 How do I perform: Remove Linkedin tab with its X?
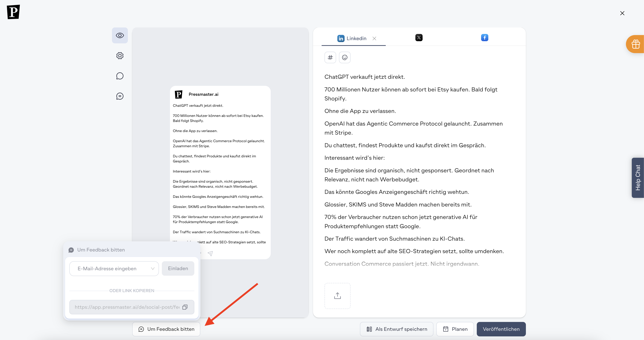374,38
